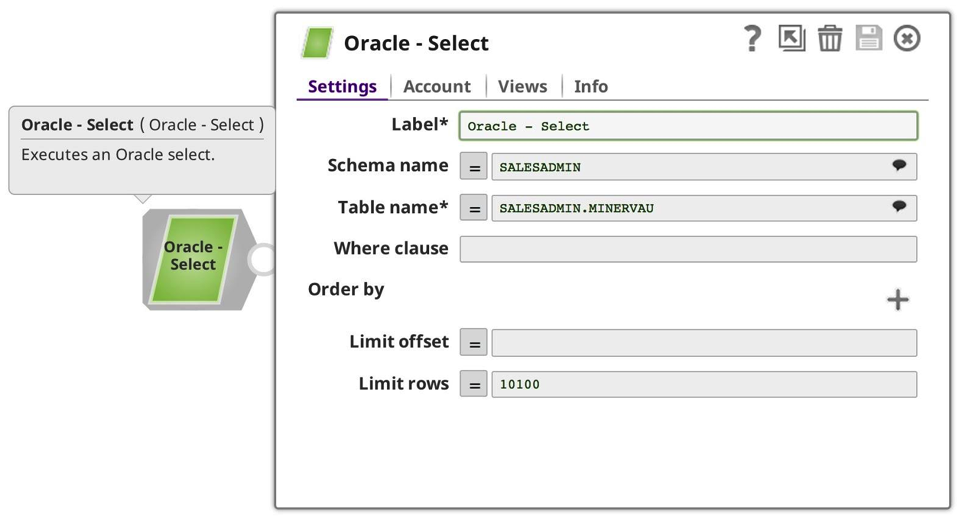
Task: Switch to the Settings tab
Action: (342, 86)
